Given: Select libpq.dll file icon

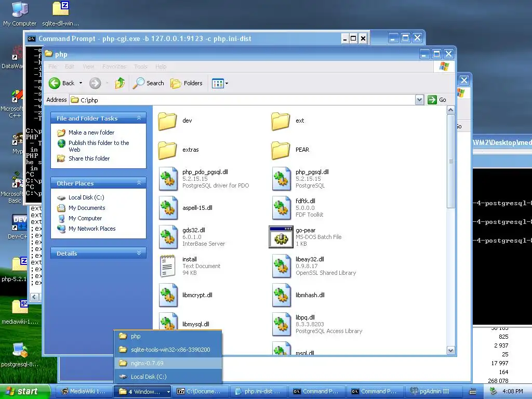Looking at the screenshot, I should coord(281,324).
